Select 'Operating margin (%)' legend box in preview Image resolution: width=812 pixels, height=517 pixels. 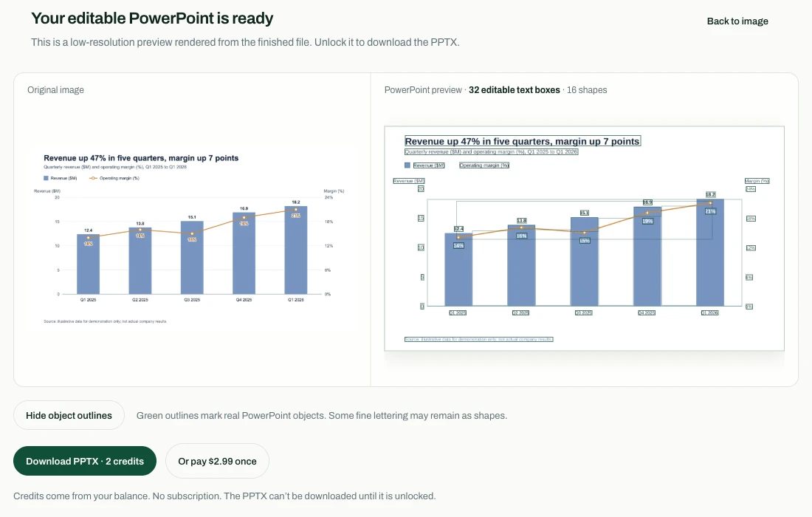484,165
